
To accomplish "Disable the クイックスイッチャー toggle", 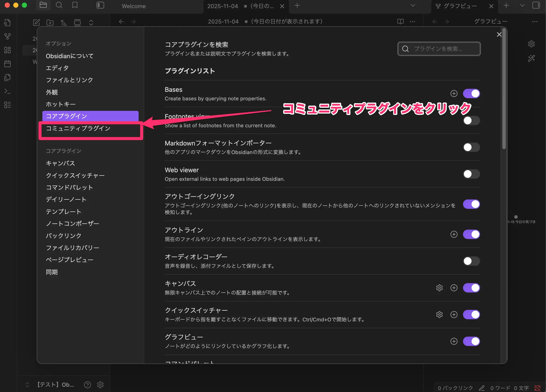I will [471, 315].
